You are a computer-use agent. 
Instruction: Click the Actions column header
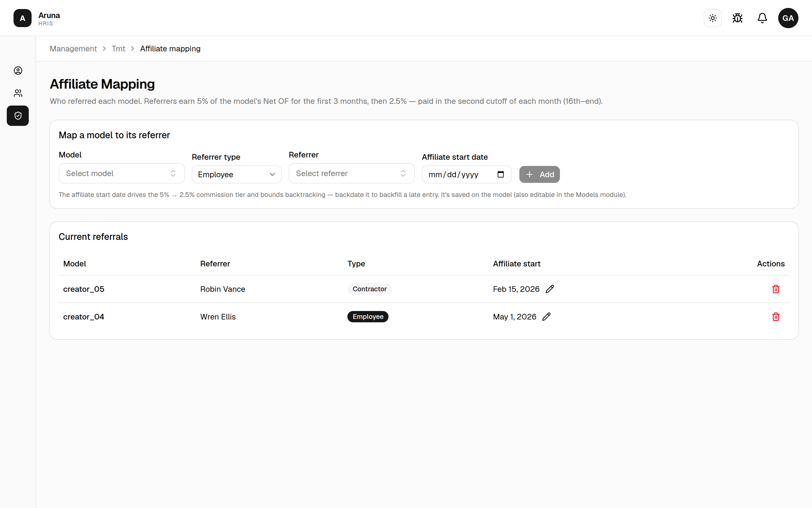click(x=771, y=264)
